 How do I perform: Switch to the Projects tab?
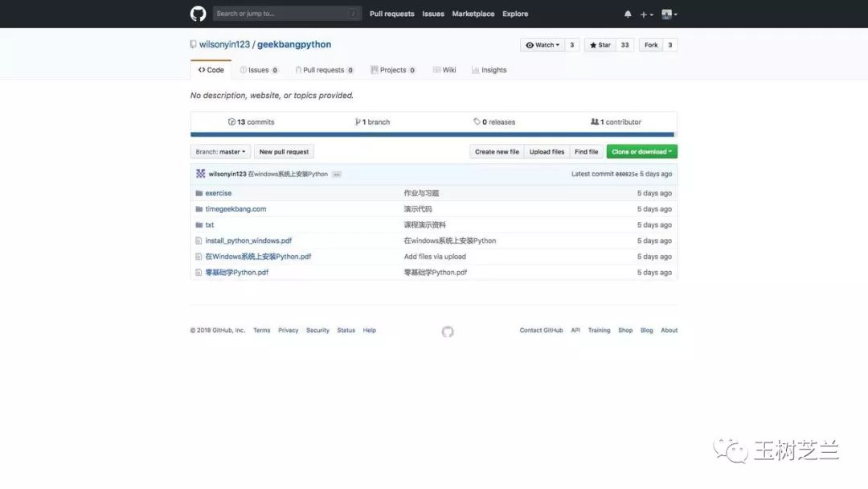pos(393,70)
